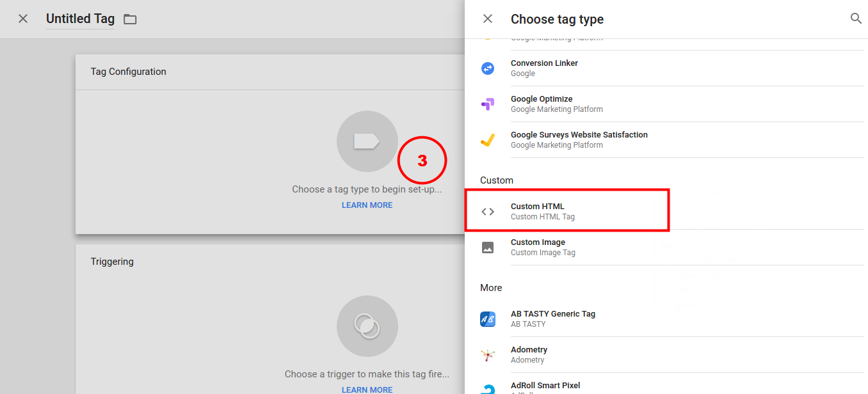The height and width of the screenshot is (394, 868).
Task: Click the Triggering card header
Action: click(x=270, y=262)
